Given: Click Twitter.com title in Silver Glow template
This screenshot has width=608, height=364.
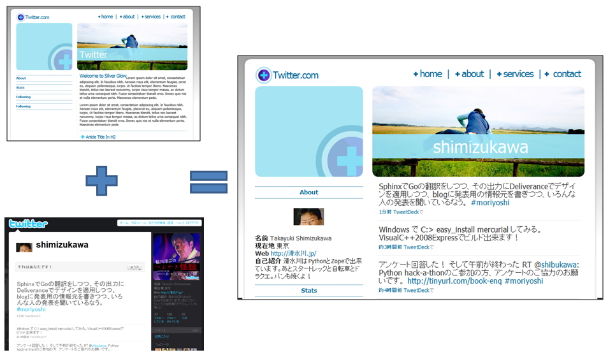Looking at the screenshot, I should [37, 17].
